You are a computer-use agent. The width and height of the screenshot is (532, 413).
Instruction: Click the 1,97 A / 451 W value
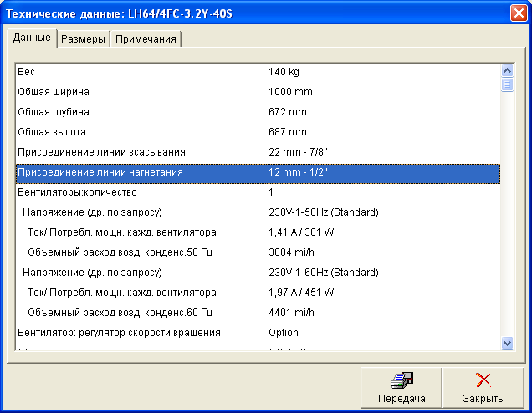[x=301, y=293]
